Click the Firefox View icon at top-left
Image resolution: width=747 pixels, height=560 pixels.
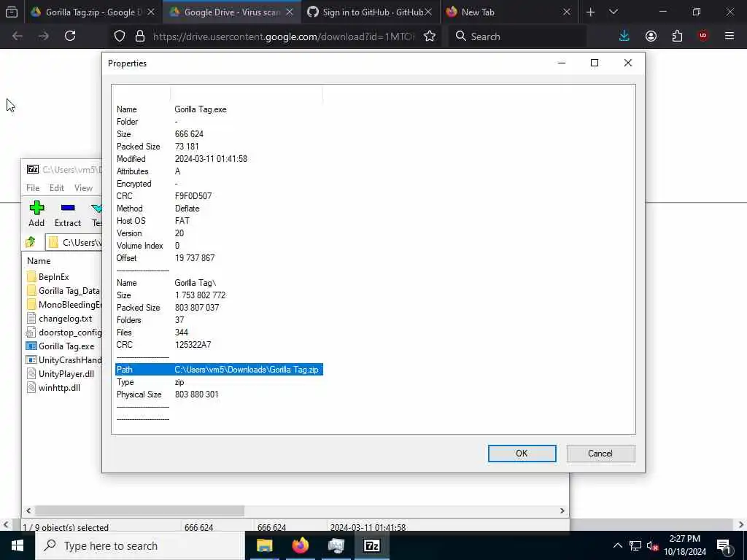12,12
